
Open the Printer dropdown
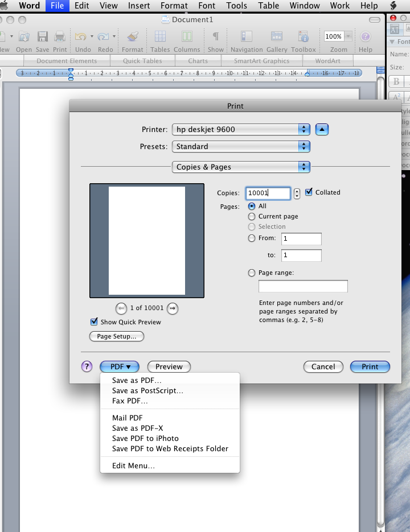241,129
